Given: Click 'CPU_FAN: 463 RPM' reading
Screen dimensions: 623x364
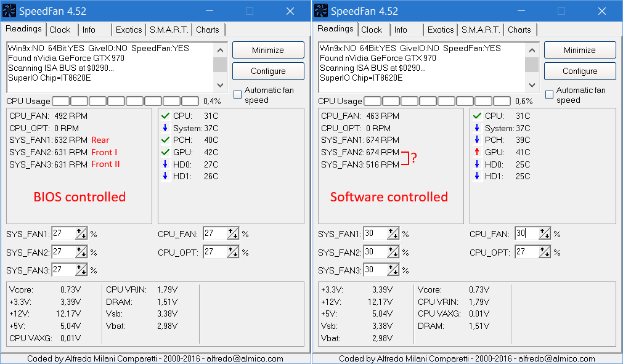Looking at the screenshot, I should pyautogui.click(x=360, y=116).
